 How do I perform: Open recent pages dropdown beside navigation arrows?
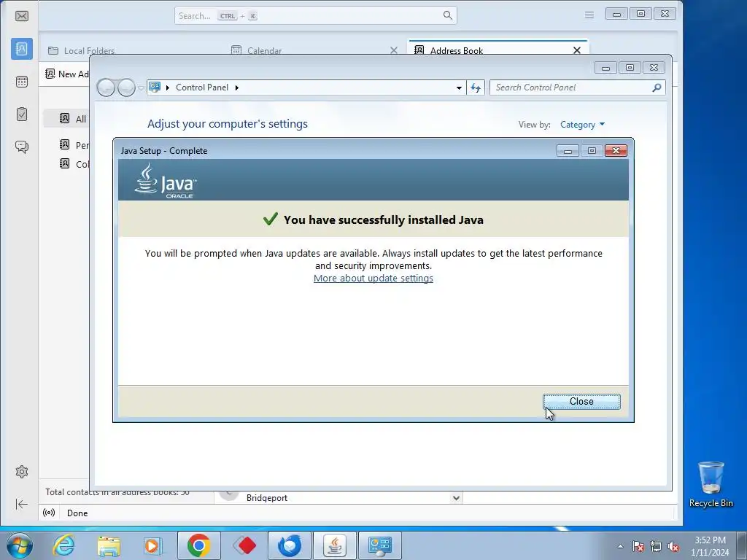point(141,88)
